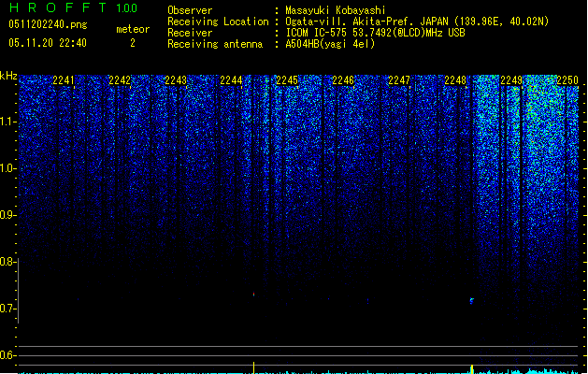Click the yellow power spike below 2248
This screenshot has width=588, height=374.
click(472, 369)
